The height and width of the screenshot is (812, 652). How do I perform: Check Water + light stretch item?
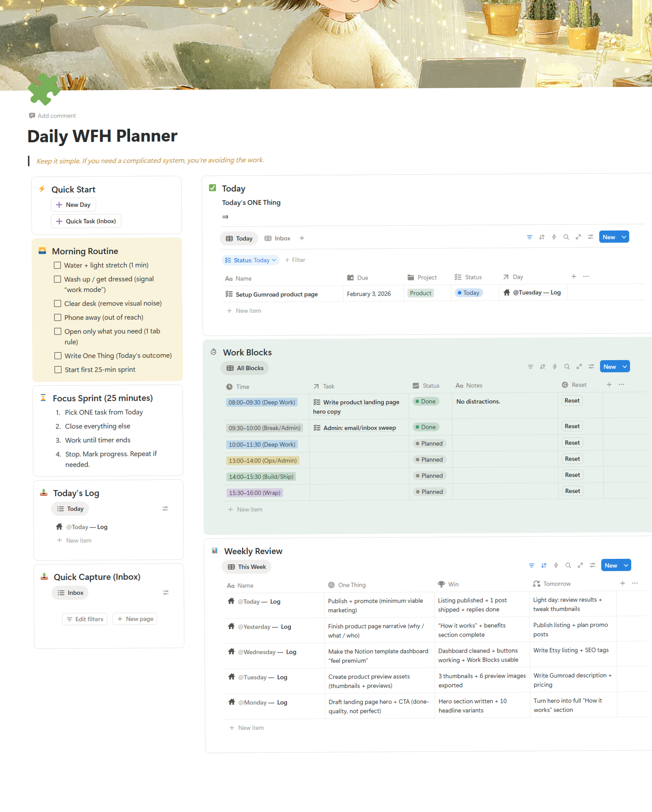[x=57, y=265]
